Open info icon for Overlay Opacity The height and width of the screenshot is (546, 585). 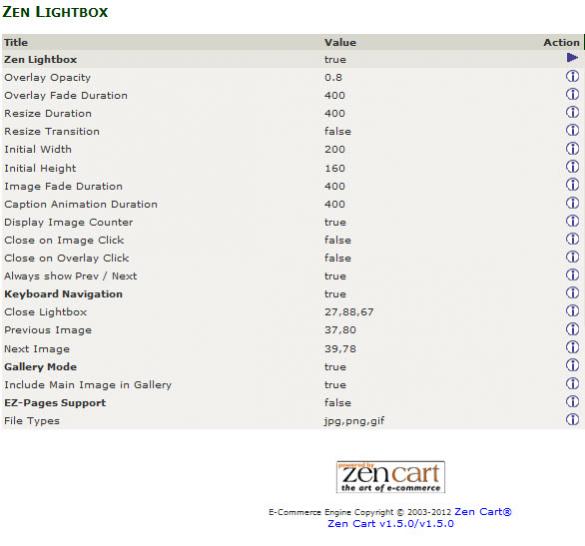(572, 77)
